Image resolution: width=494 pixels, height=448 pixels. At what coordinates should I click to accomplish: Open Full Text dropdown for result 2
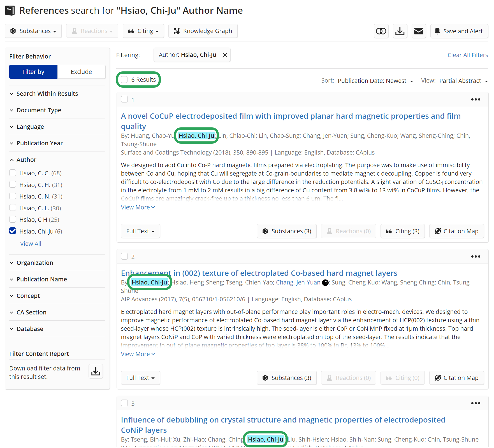click(140, 378)
